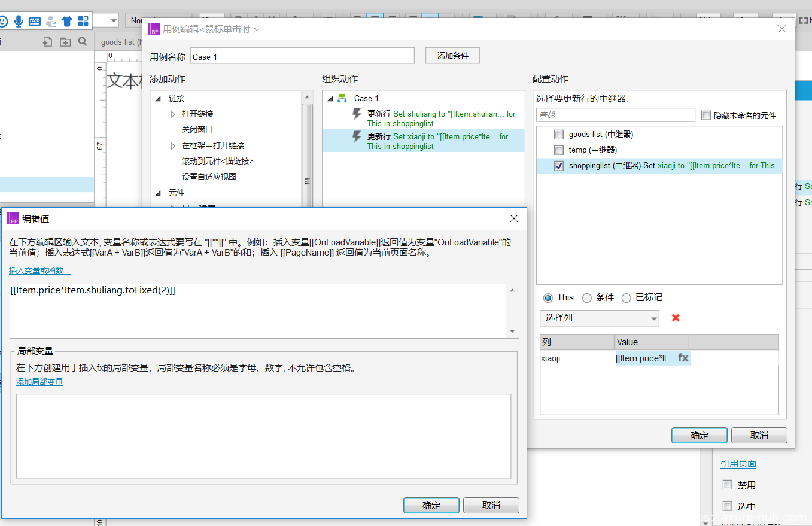Image resolution: width=812 pixels, height=526 pixels.
Task: Open the skin shirt icon in IME bar
Action: [x=67, y=21]
